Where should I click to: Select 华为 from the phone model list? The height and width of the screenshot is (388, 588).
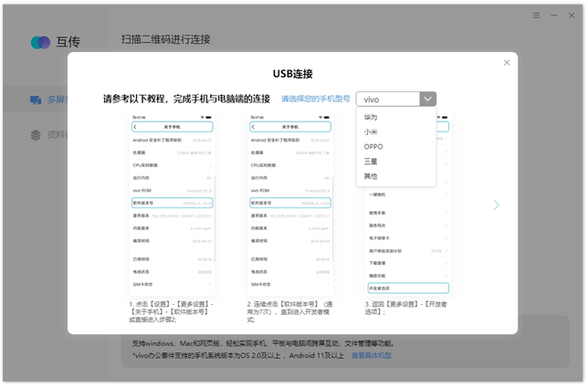tap(370, 117)
